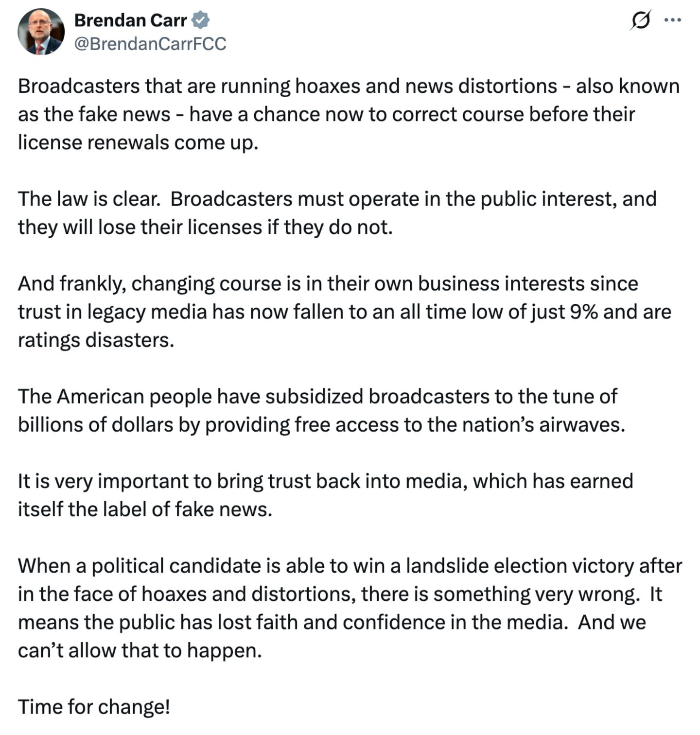Click the paragraph starting 'The American people'
The image size is (700, 735).
[x=321, y=410]
